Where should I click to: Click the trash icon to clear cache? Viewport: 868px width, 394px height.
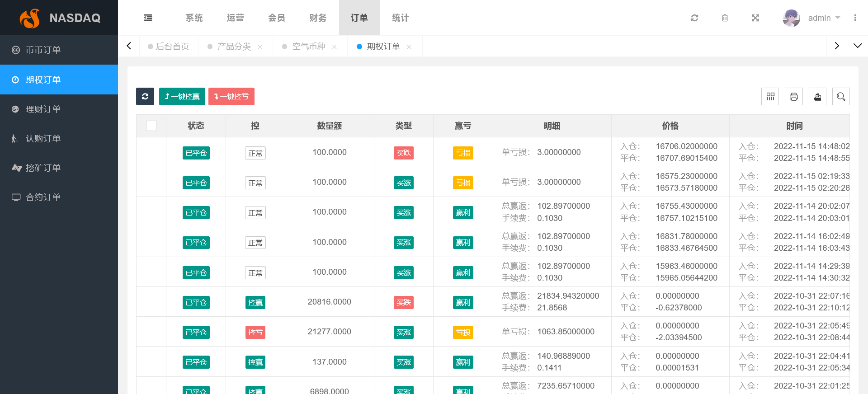pos(725,18)
